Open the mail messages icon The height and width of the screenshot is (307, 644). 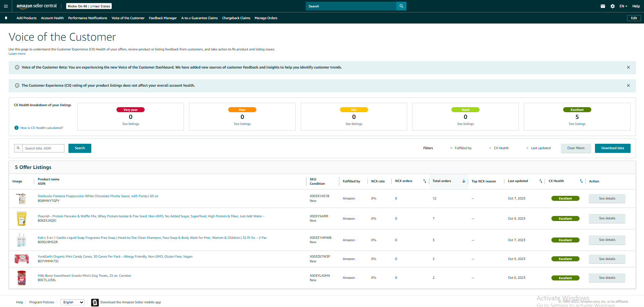click(x=603, y=6)
